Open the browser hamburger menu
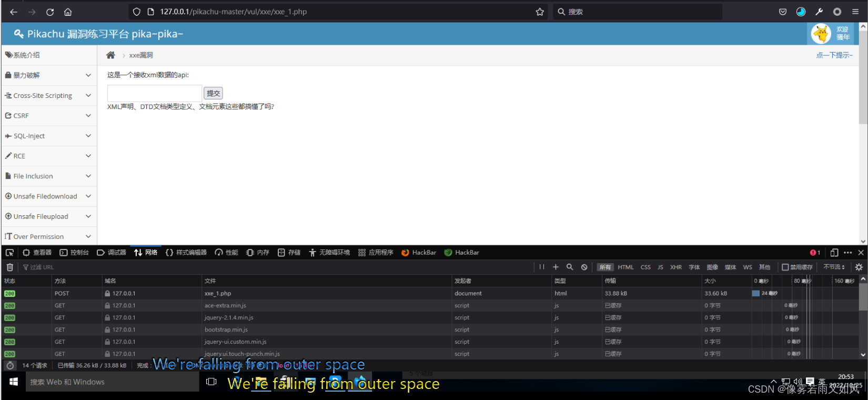This screenshot has width=868, height=400. 855,12
